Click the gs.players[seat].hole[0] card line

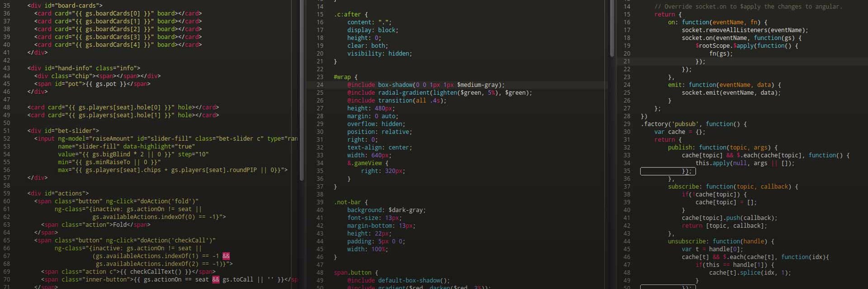click(123, 107)
